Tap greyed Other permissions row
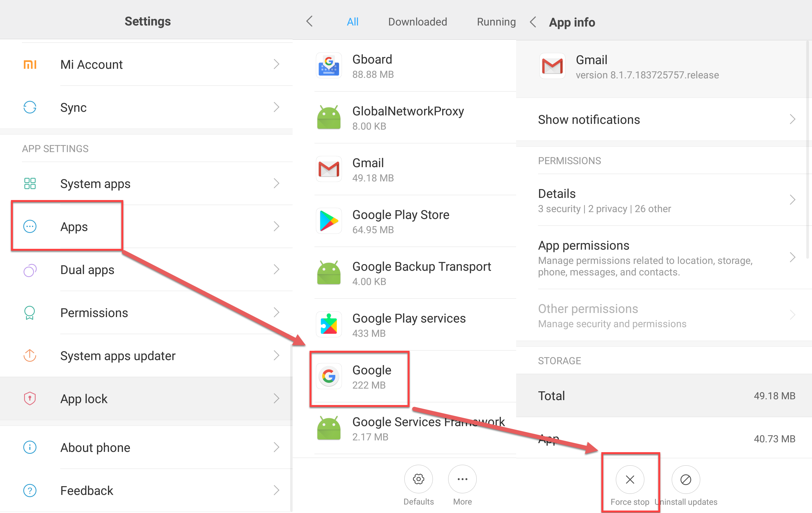This screenshot has width=812, height=513. click(664, 315)
